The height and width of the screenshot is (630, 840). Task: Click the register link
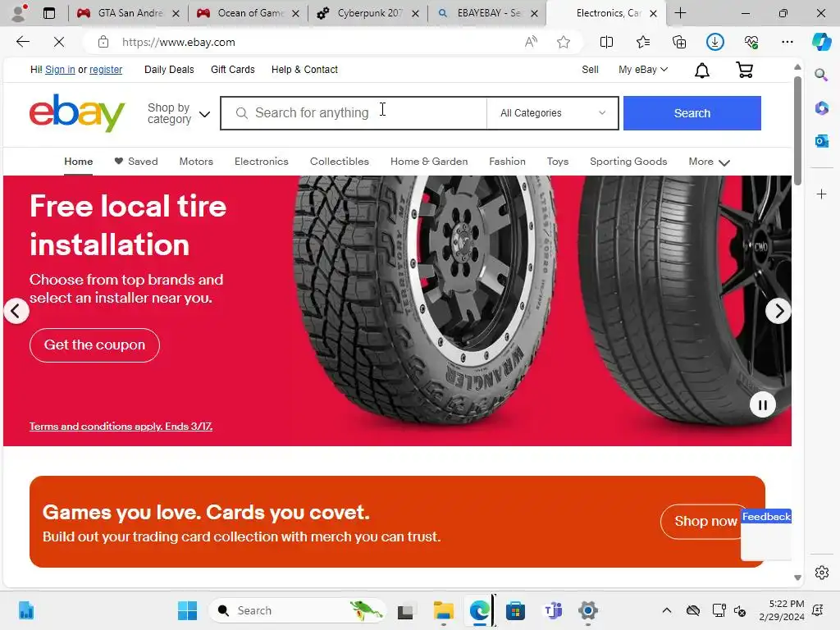[106, 70]
